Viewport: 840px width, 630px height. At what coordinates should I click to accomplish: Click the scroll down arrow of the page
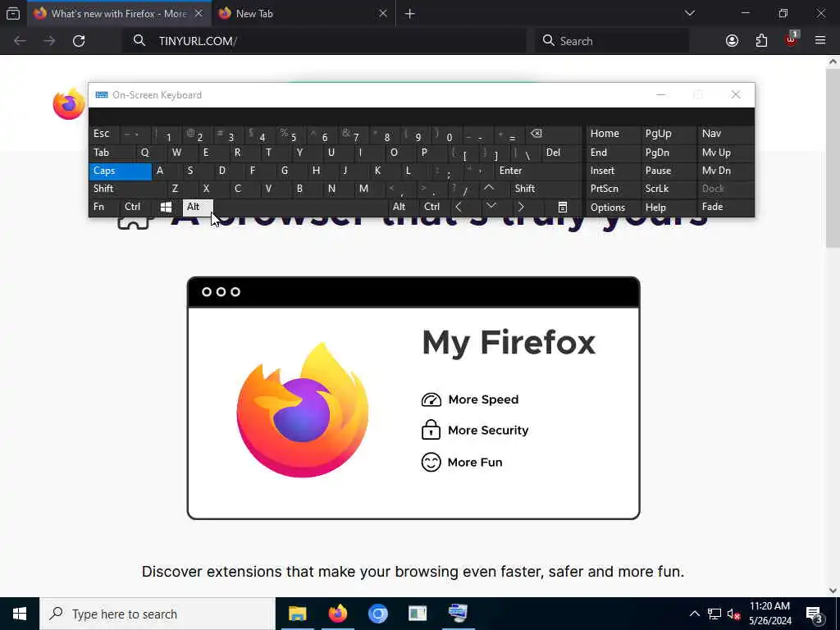833,591
